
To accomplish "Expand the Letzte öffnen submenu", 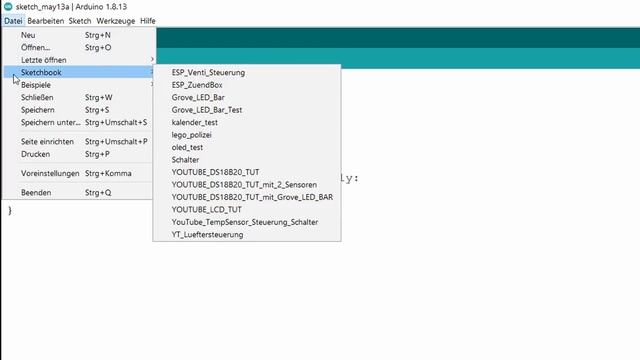I will point(79,60).
